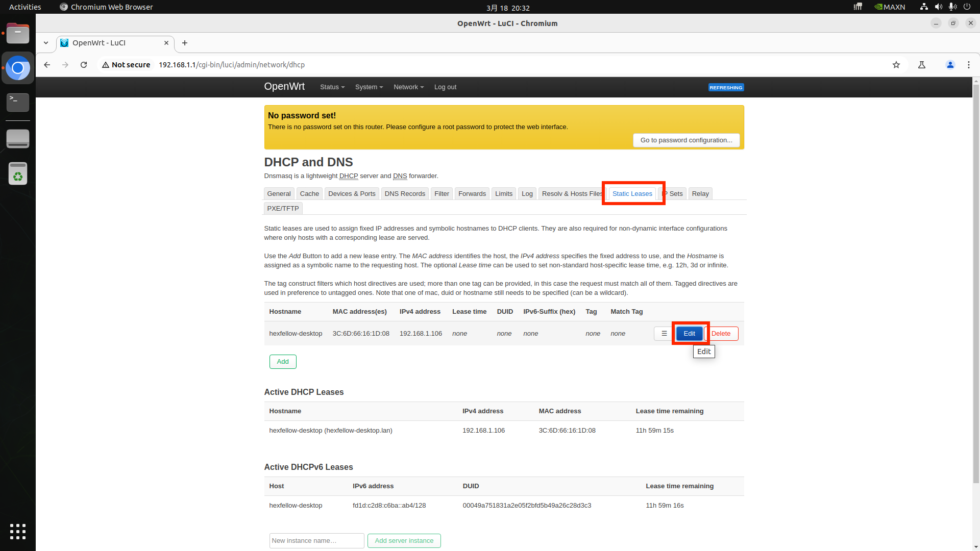Viewport: 980px width, 551px height.
Task: Open the PXE/TFTP tab
Action: (283, 209)
